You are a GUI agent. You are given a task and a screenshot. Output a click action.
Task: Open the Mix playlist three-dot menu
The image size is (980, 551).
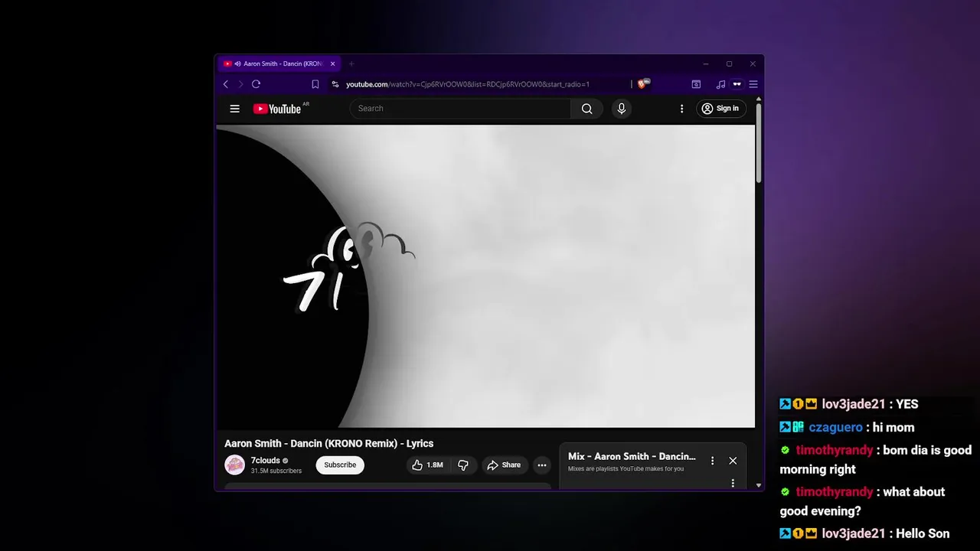tap(712, 461)
